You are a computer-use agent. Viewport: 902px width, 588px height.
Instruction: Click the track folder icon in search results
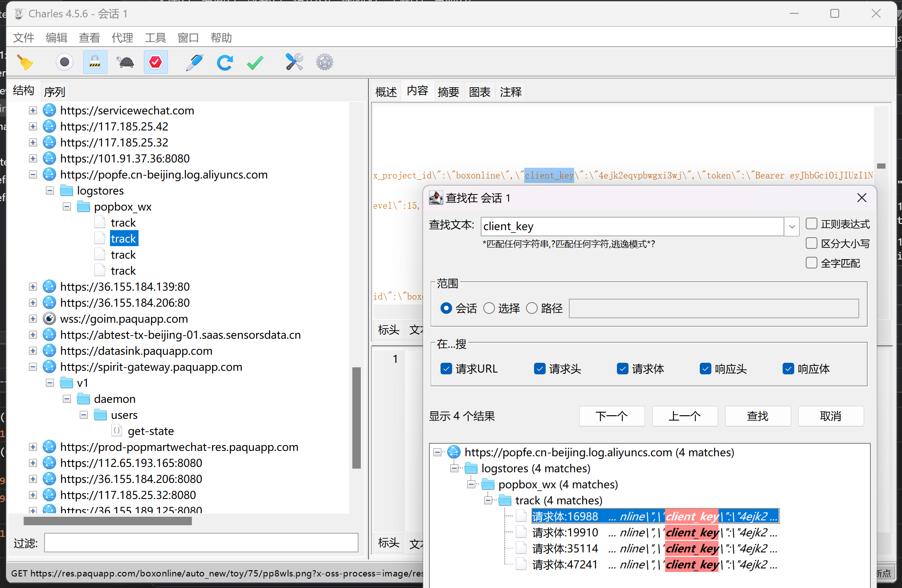(x=505, y=500)
